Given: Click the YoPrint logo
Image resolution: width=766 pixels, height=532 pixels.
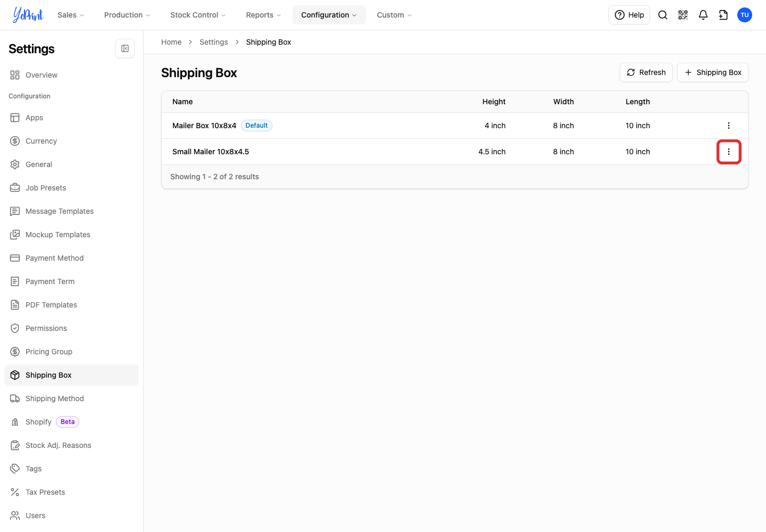Looking at the screenshot, I should [x=28, y=15].
